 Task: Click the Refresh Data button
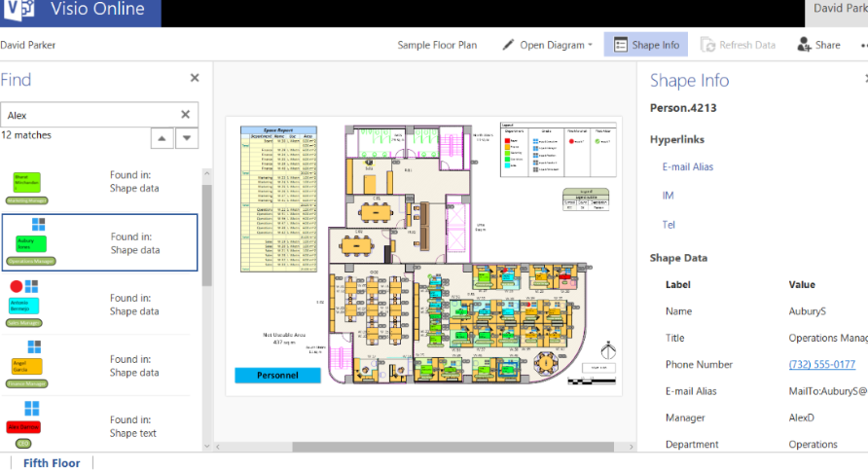coord(738,45)
